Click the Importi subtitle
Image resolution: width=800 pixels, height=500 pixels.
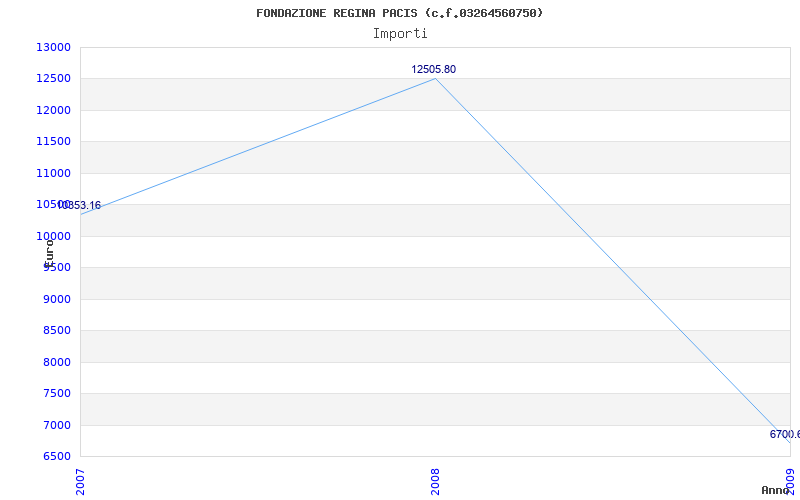[400, 34]
